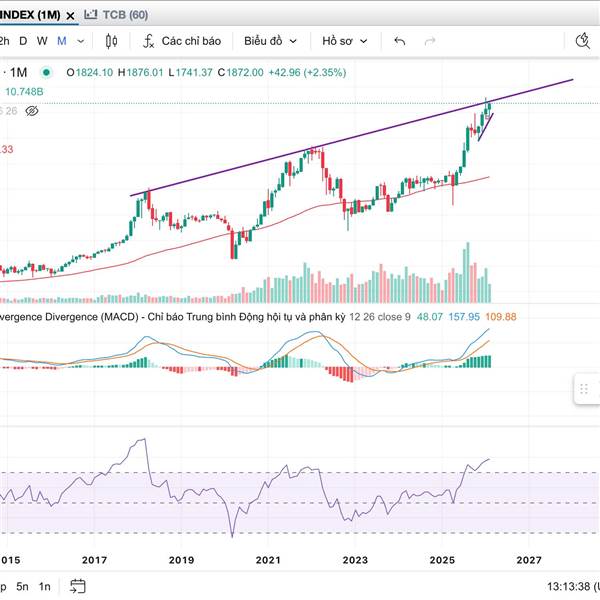
Task: Click the 2019 time axis label
Action: point(181,560)
